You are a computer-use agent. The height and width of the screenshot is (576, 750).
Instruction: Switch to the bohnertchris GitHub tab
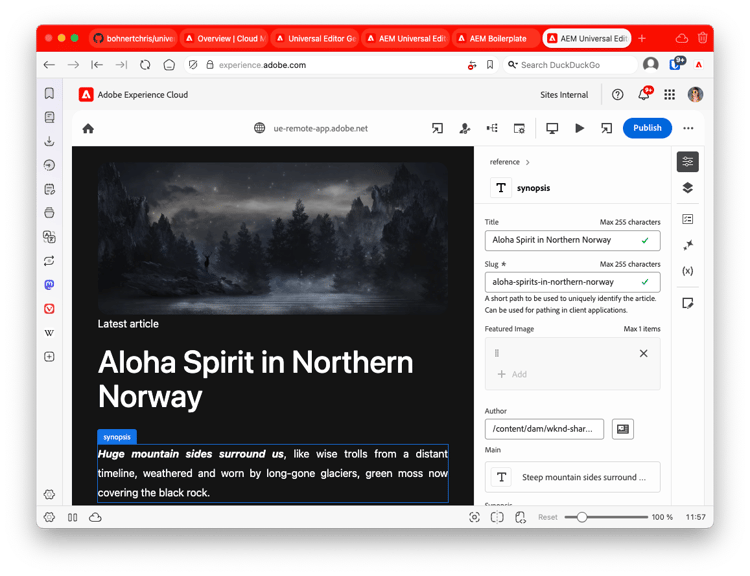point(133,38)
